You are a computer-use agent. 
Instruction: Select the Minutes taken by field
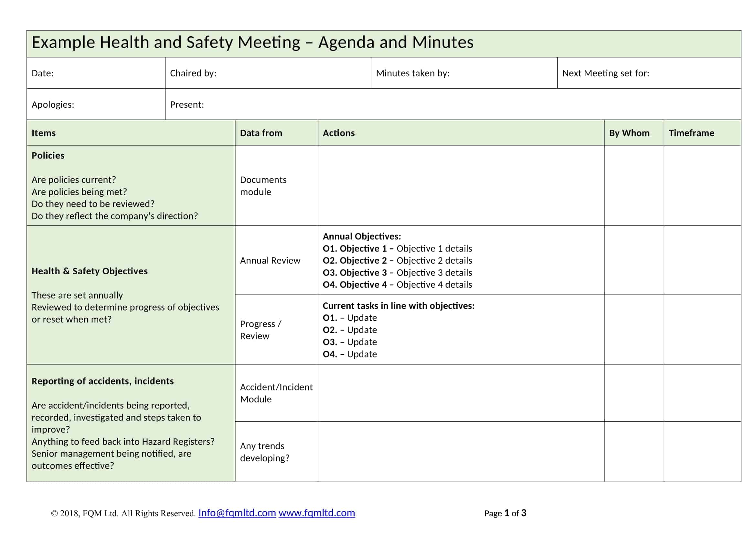463,73
